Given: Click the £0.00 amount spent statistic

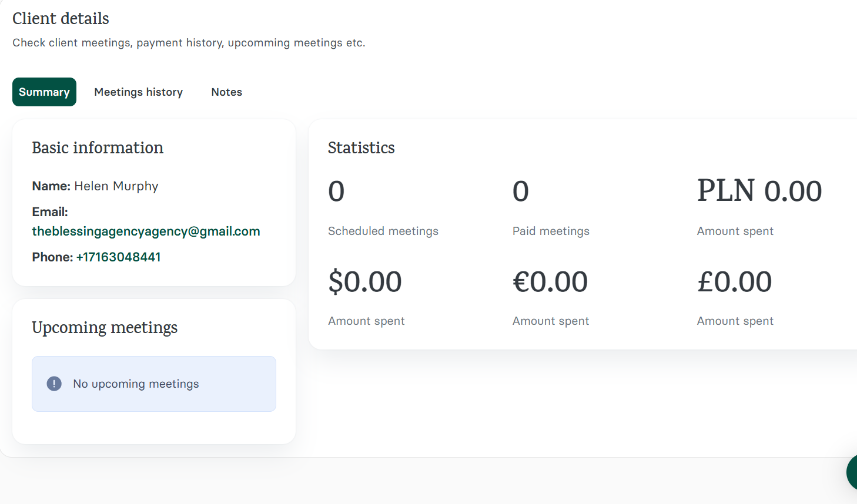Looking at the screenshot, I should coord(734,281).
